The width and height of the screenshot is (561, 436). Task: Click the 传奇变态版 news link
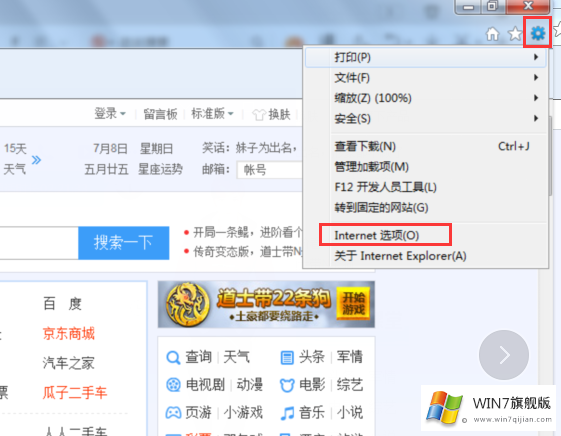pyautogui.click(x=248, y=252)
